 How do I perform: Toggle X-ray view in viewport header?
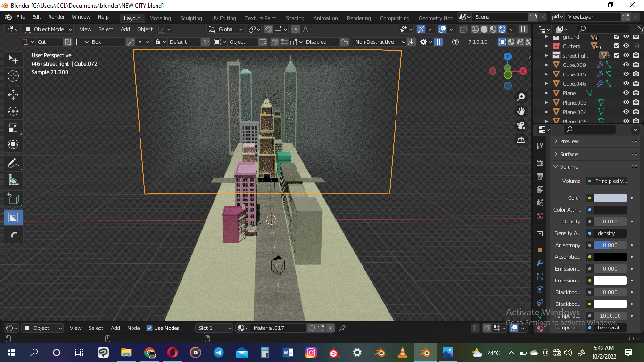pos(463,29)
